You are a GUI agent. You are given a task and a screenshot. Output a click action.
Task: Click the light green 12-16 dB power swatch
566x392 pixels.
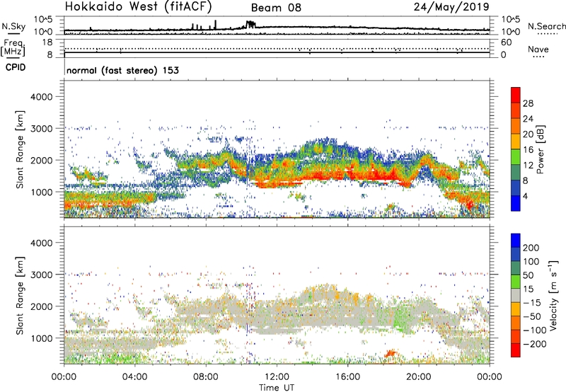516,156
